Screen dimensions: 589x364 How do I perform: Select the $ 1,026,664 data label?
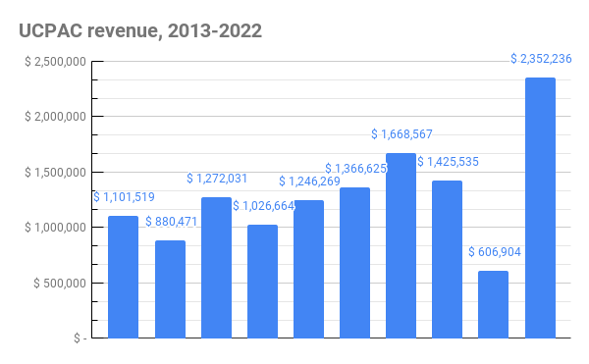click(264, 206)
